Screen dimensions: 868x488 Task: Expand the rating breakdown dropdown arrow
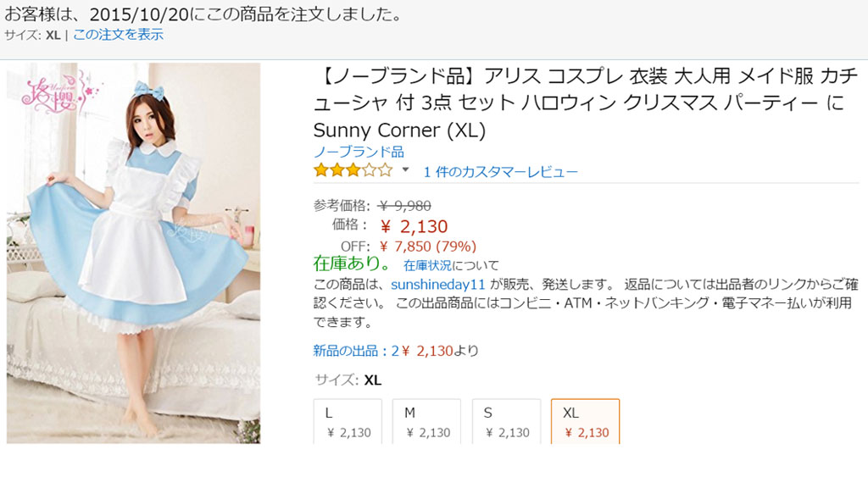[405, 169]
